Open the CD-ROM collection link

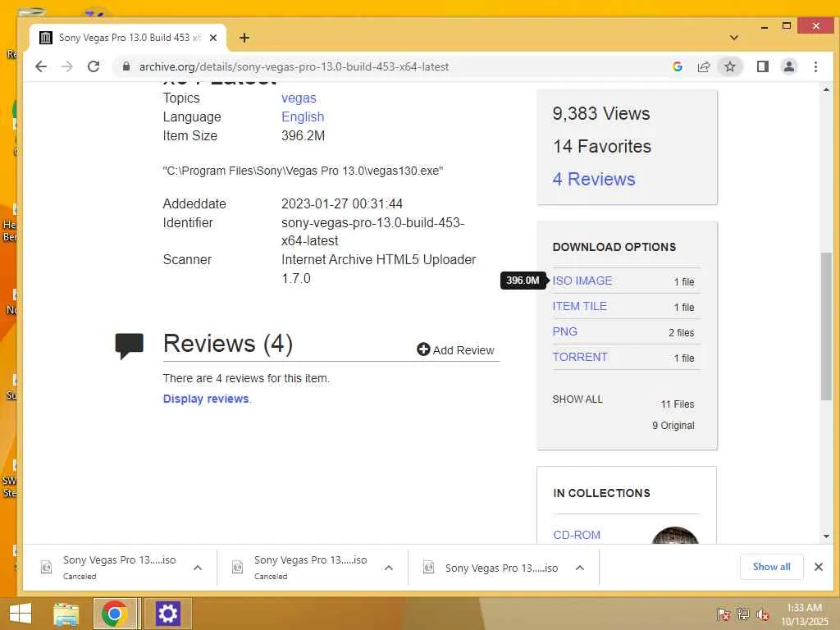(577, 535)
